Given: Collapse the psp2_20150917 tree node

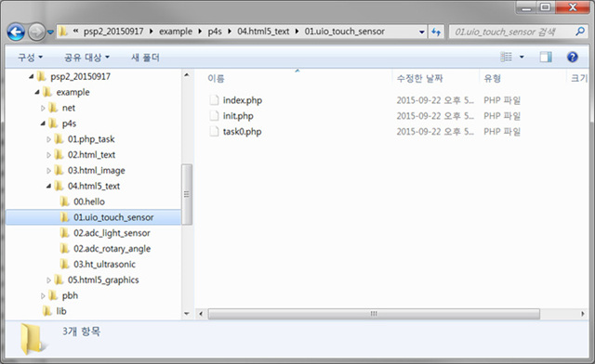Looking at the screenshot, I should coord(31,76).
